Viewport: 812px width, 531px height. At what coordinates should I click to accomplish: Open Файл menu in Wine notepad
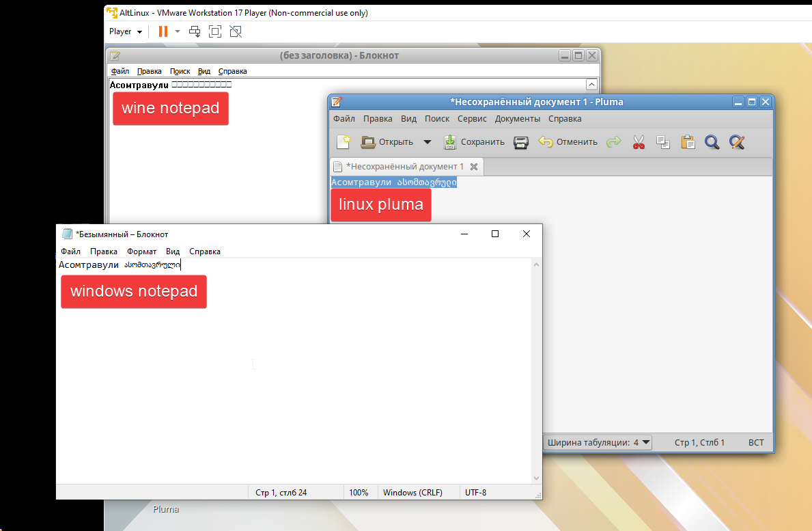tap(120, 72)
